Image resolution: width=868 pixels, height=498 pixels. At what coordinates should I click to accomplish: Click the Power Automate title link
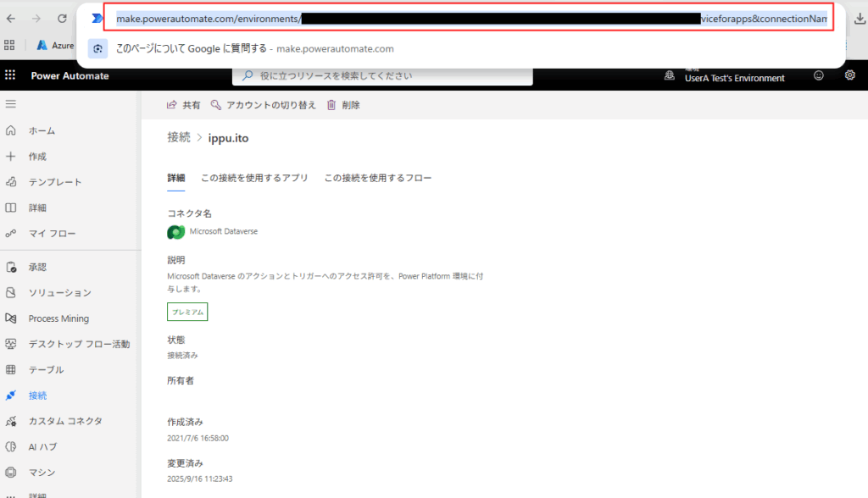(70, 76)
